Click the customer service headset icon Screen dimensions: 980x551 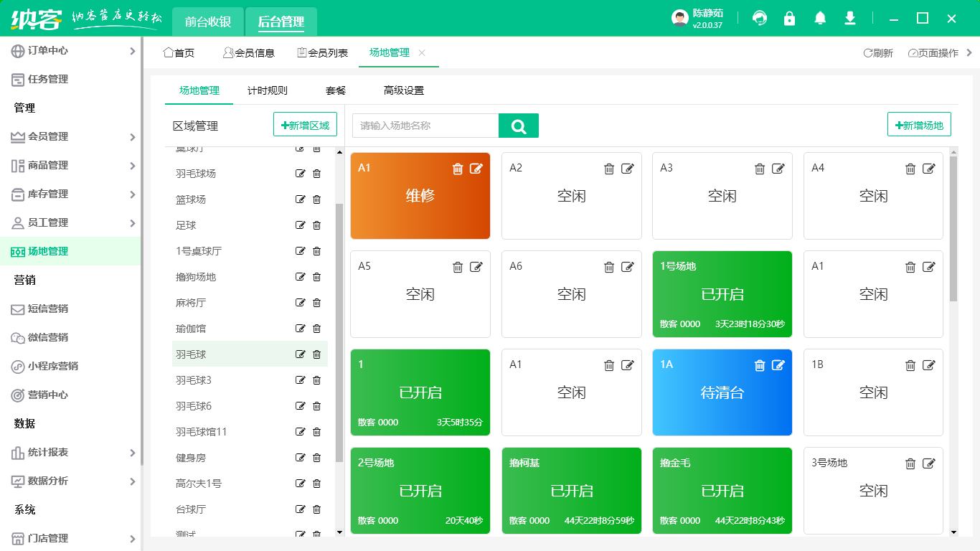(760, 19)
